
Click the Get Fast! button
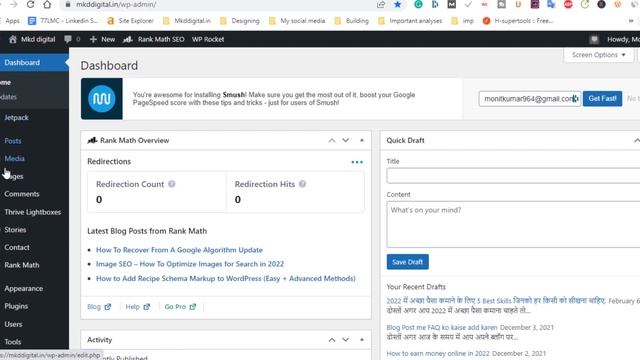[x=602, y=99]
